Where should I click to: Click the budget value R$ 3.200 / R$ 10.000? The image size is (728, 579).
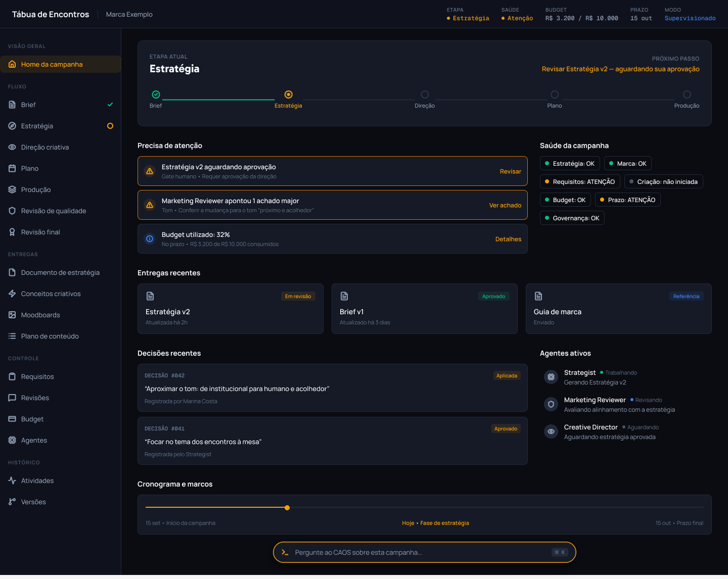pyautogui.click(x=582, y=18)
